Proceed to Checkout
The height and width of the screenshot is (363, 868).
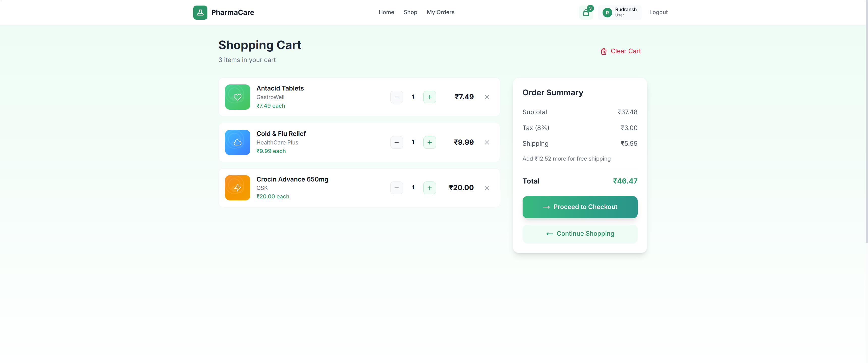580,207
